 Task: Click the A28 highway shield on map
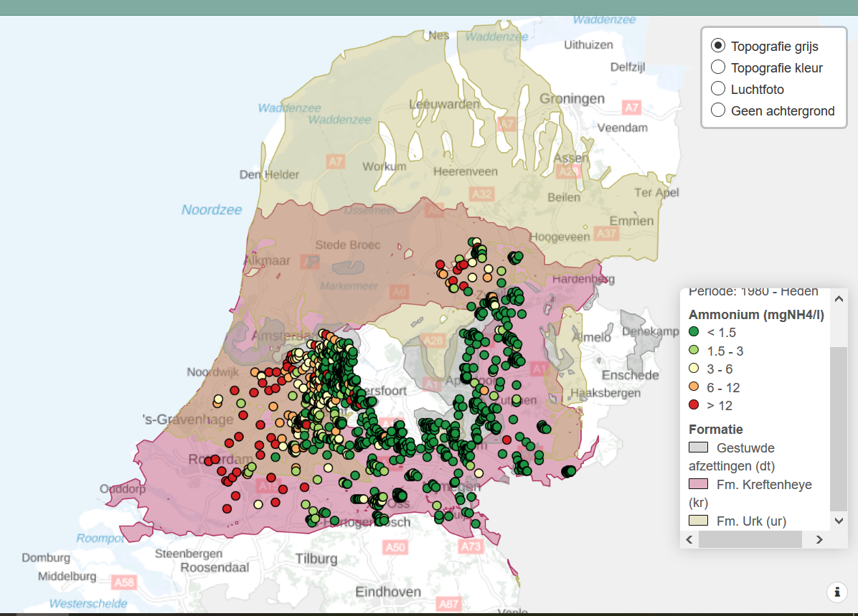tap(433, 341)
